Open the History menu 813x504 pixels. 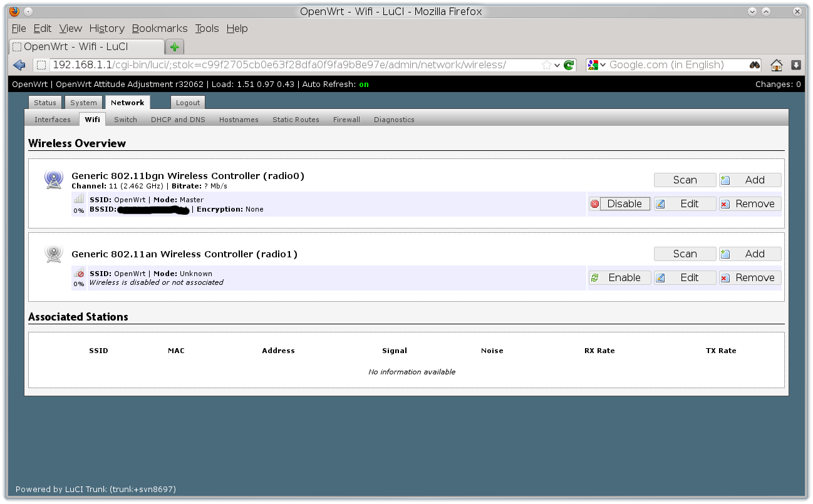tap(107, 28)
